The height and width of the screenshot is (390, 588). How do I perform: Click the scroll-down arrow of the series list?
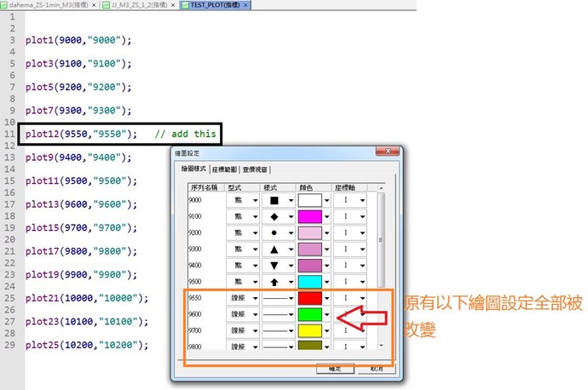click(x=381, y=346)
